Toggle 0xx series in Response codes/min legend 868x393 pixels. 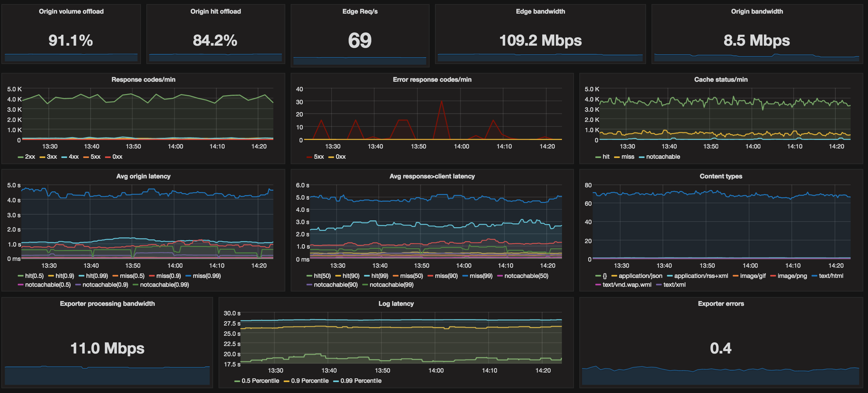[117, 157]
